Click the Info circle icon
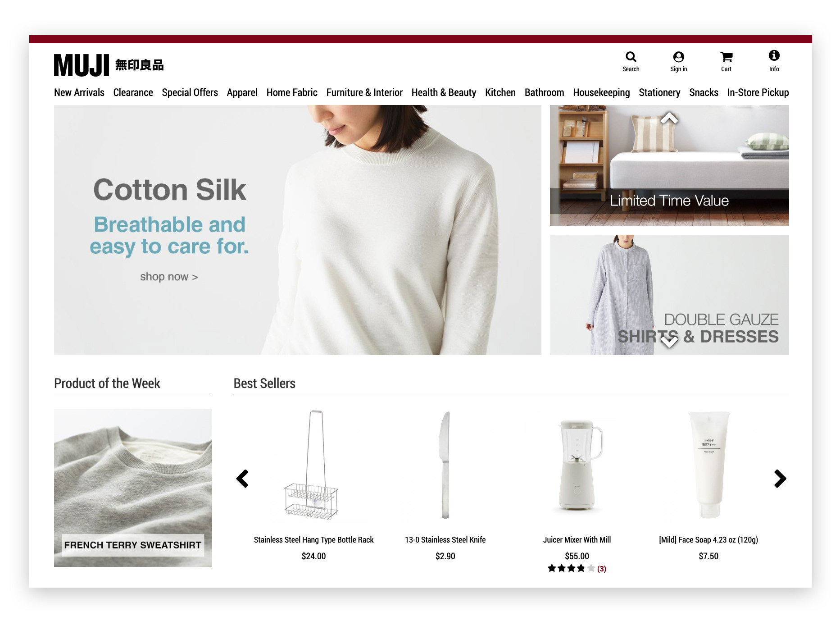Viewport: 840px width, 630px height. 774,55
